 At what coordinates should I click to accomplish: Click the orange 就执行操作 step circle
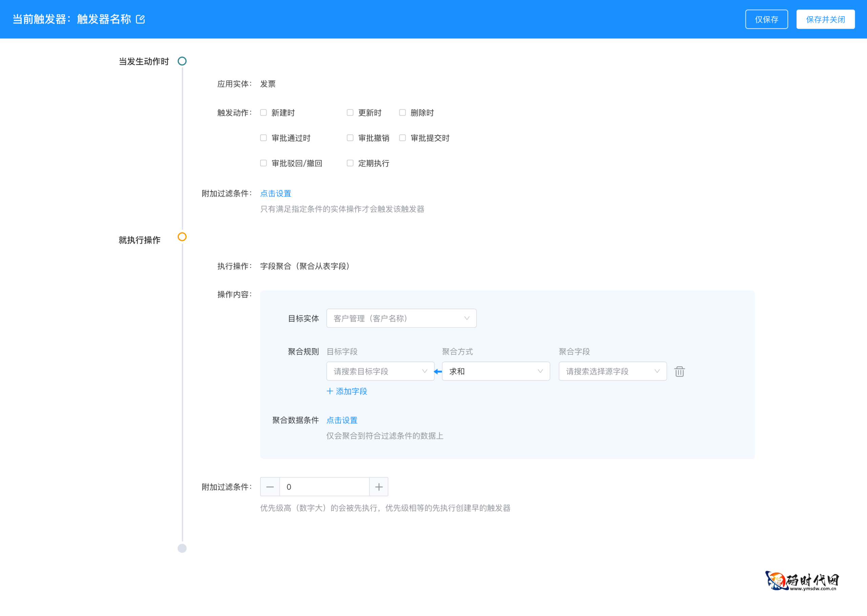click(182, 238)
